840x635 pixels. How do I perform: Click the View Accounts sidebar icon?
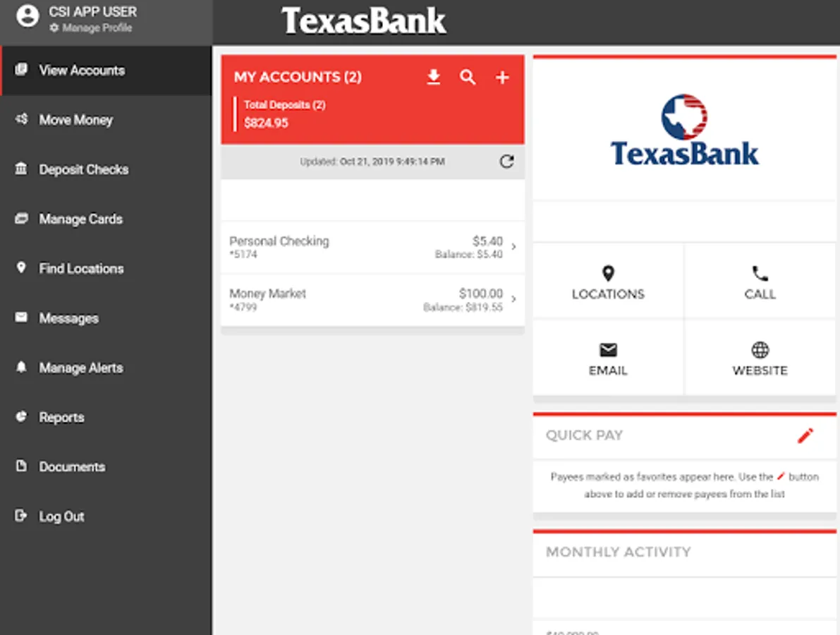click(21, 69)
